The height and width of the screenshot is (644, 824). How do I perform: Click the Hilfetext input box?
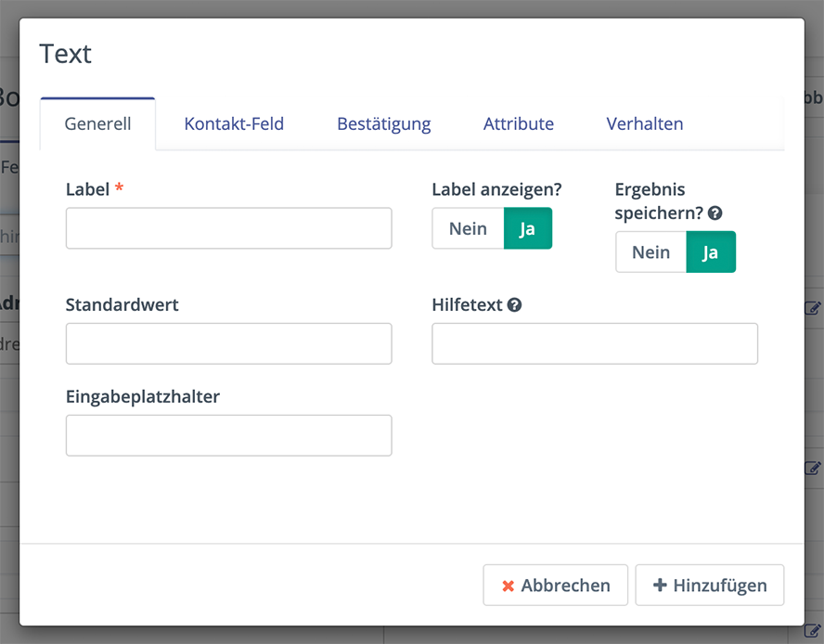pos(594,343)
